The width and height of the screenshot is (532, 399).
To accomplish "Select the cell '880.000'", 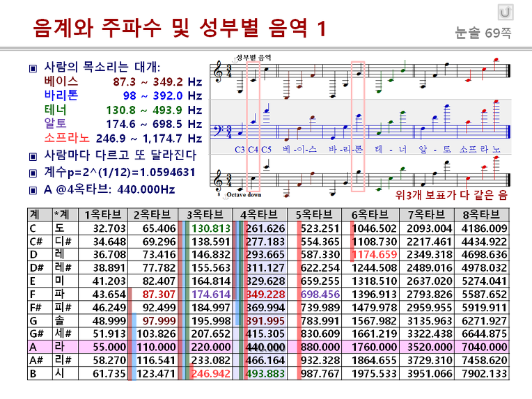I will [x=314, y=347].
